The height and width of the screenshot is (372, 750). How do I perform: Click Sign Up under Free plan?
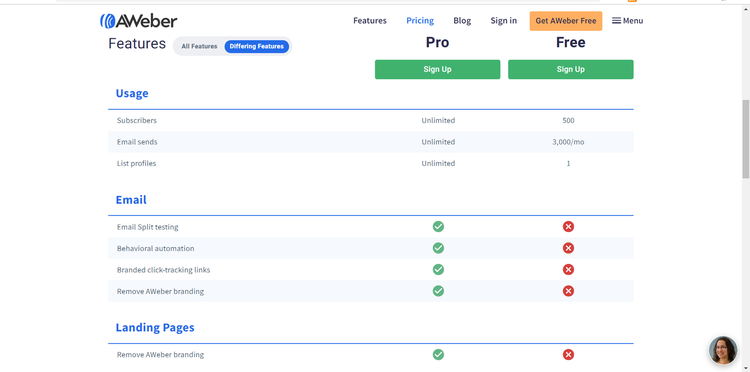click(571, 69)
